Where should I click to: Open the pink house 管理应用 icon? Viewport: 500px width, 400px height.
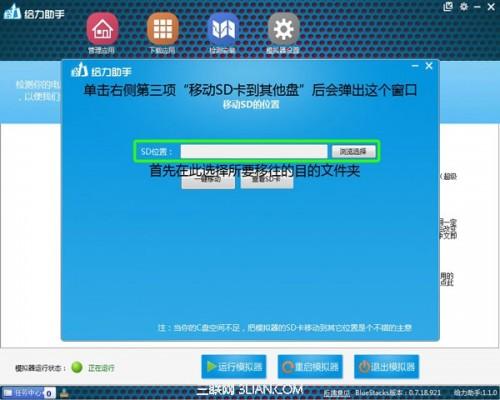tap(102, 29)
